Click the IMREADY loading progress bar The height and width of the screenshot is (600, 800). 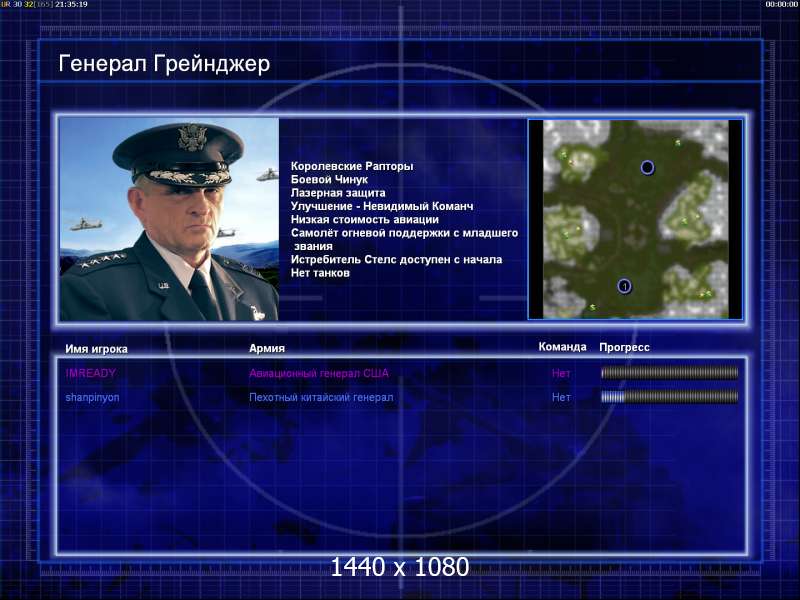[x=669, y=373]
